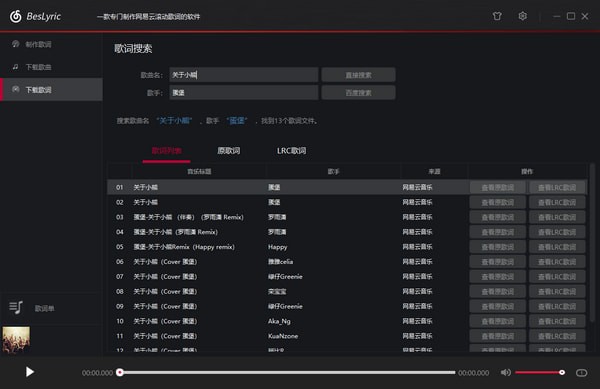This screenshot has width=600, height=389.
Task: Select the download songs sidebar entry
Action: point(51,67)
